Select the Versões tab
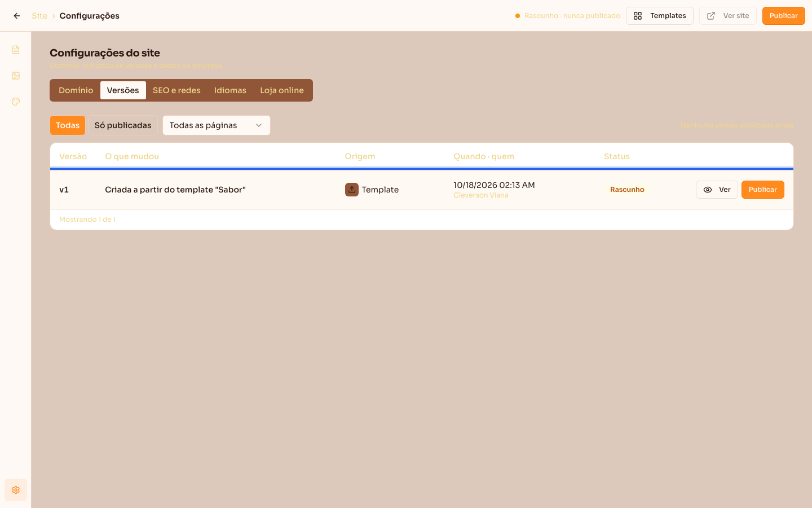 coord(123,90)
